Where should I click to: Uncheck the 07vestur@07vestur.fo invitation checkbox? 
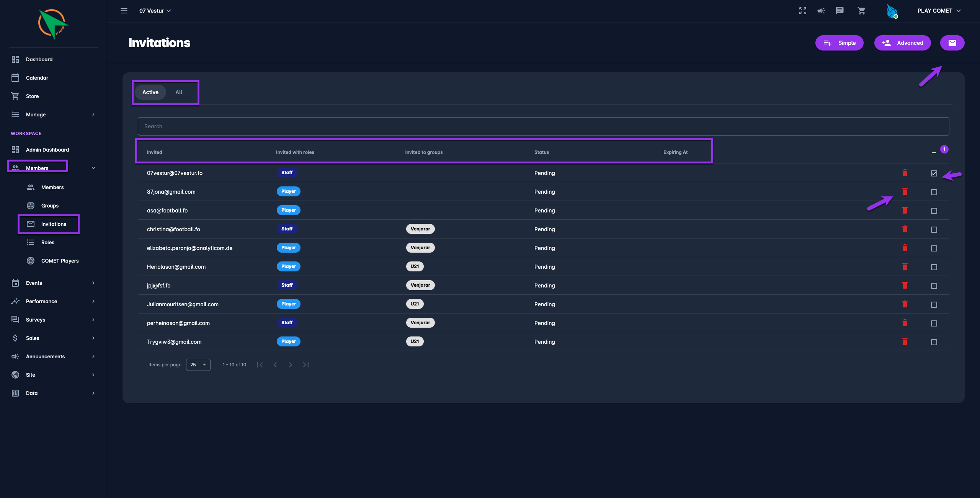[934, 173]
